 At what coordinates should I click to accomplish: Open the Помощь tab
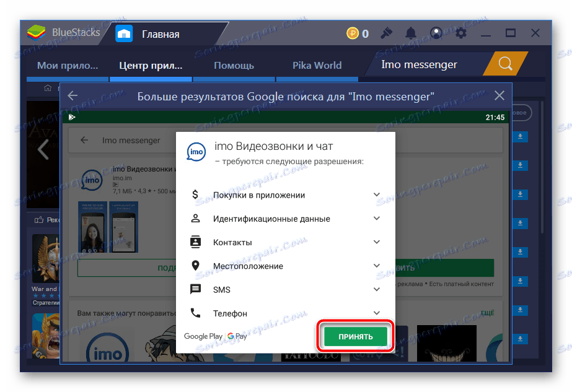(234, 66)
